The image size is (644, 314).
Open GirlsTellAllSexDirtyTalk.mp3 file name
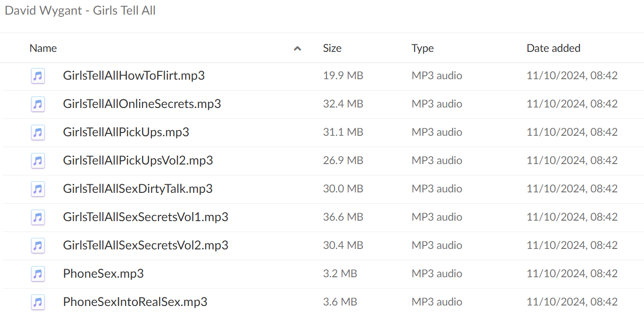coord(138,189)
